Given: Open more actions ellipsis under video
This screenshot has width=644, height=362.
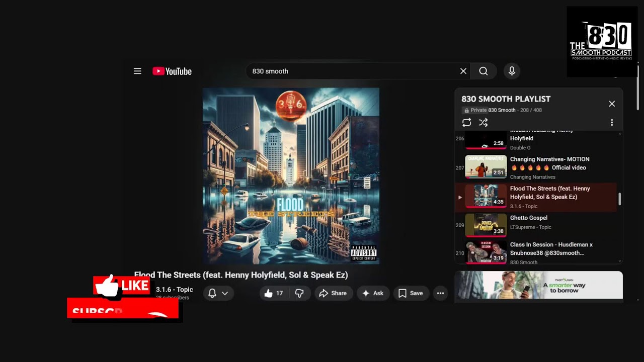Looking at the screenshot, I should point(440,293).
